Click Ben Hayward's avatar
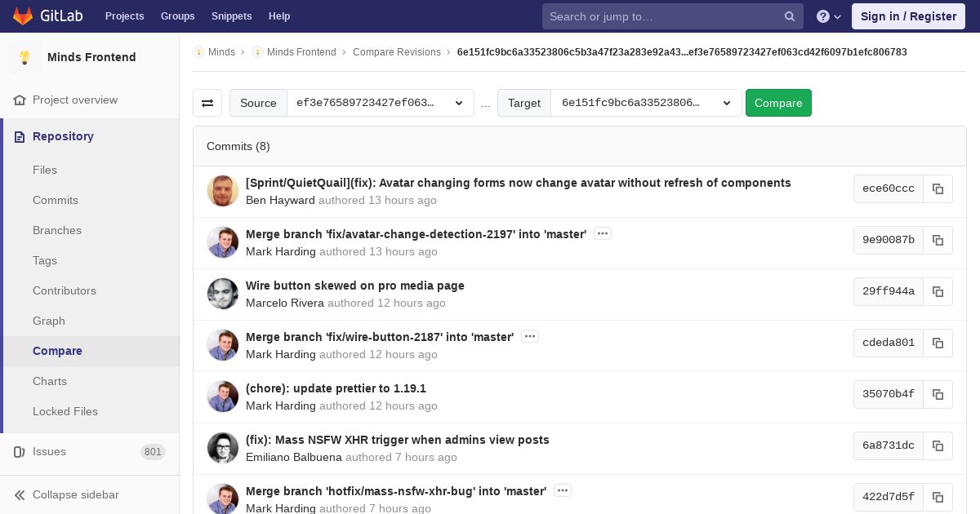Viewport: 980px width, 514px height. click(x=223, y=191)
